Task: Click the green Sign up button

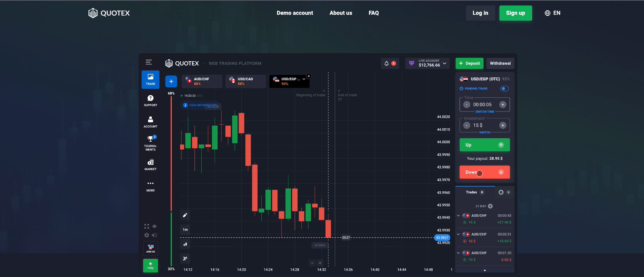Action: [x=516, y=13]
